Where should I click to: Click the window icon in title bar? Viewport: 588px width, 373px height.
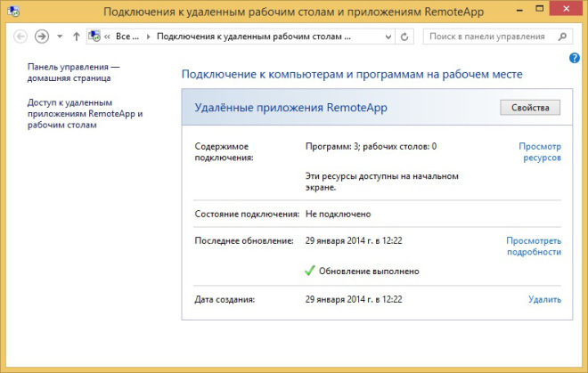tap(13, 12)
